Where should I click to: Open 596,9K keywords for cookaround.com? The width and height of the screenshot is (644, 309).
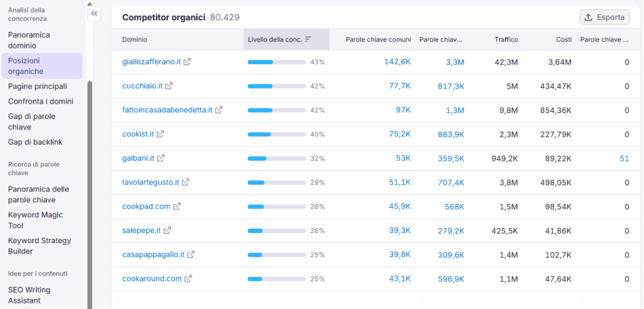(451, 279)
